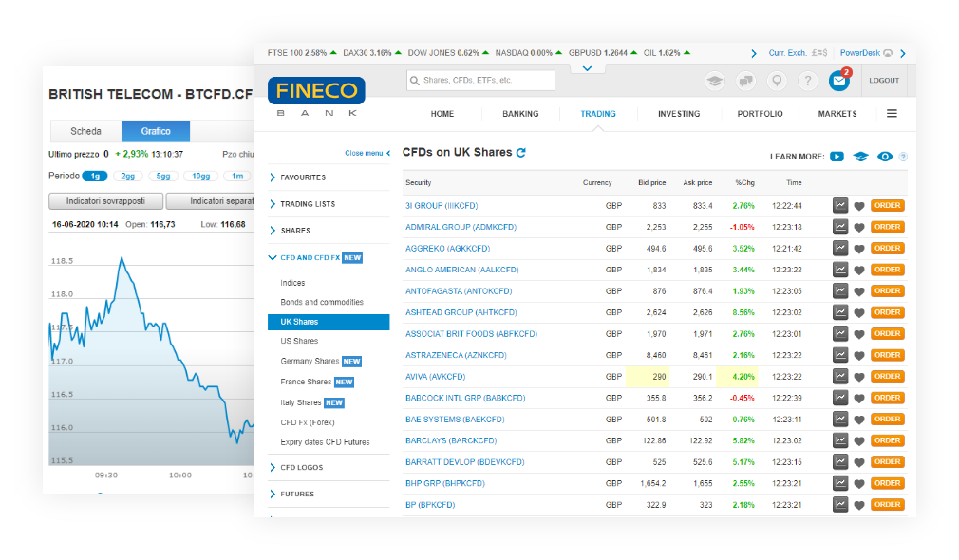Open chart icon for BP row

pos(840,505)
